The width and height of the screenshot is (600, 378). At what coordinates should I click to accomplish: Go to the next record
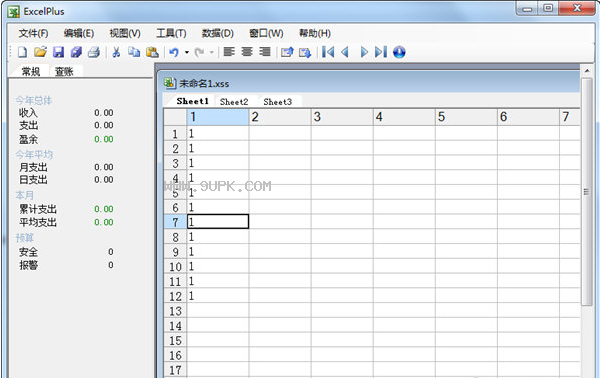point(364,52)
